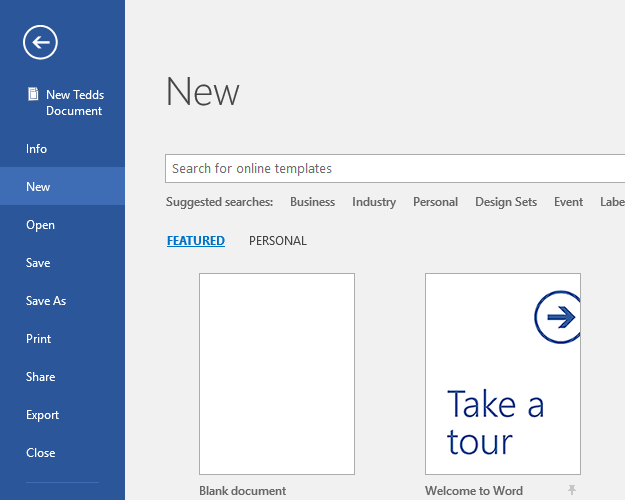Click the back arrow circle icon
This screenshot has height=500, width=625.
coord(41,42)
